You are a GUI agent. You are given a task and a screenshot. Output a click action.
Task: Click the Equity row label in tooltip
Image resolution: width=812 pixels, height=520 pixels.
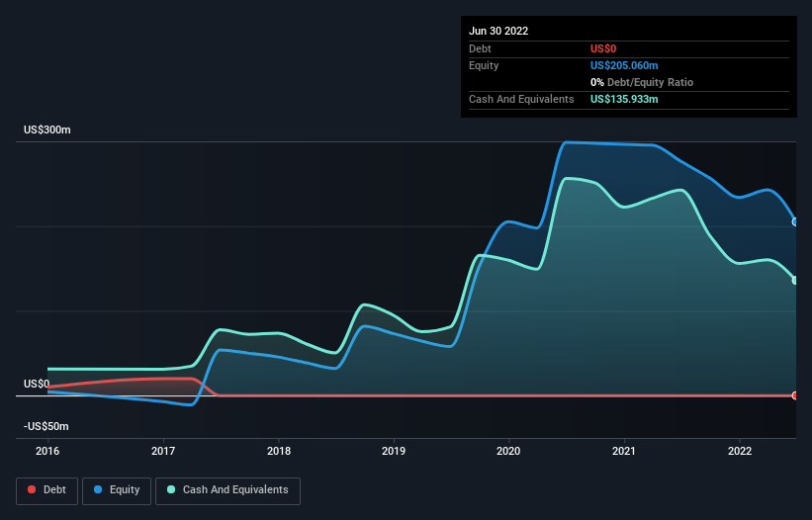click(484, 65)
